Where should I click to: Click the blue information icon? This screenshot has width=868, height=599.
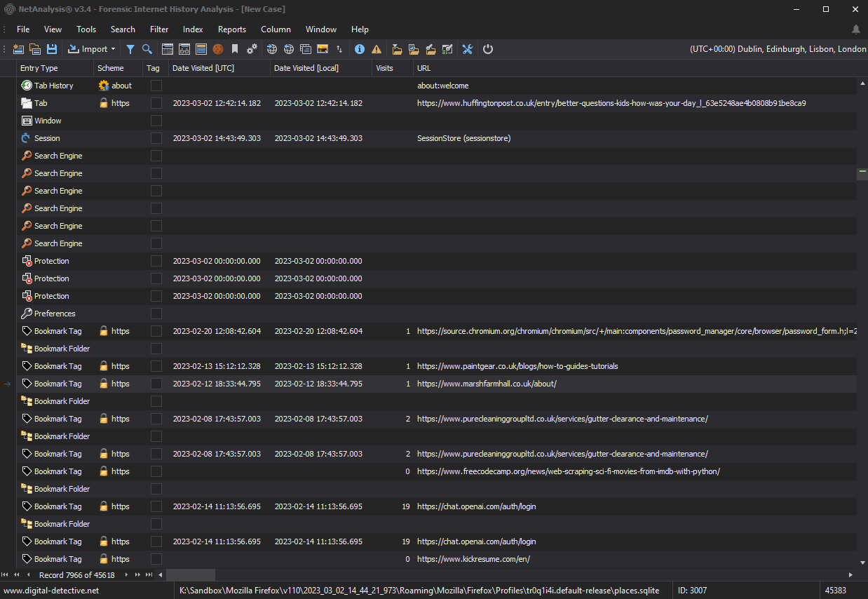(x=360, y=49)
